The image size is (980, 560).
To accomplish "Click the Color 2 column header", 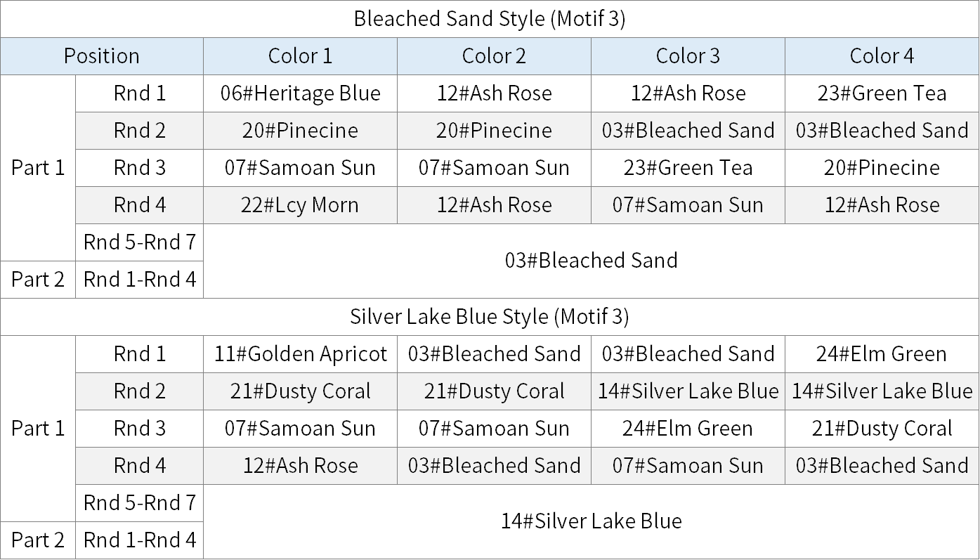I will coord(494,56).
